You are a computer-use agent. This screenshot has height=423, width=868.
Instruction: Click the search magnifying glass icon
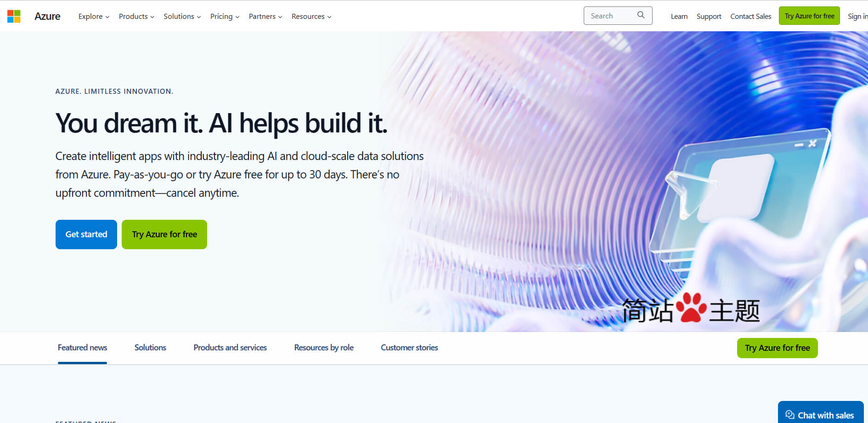(x=641, y=15)
